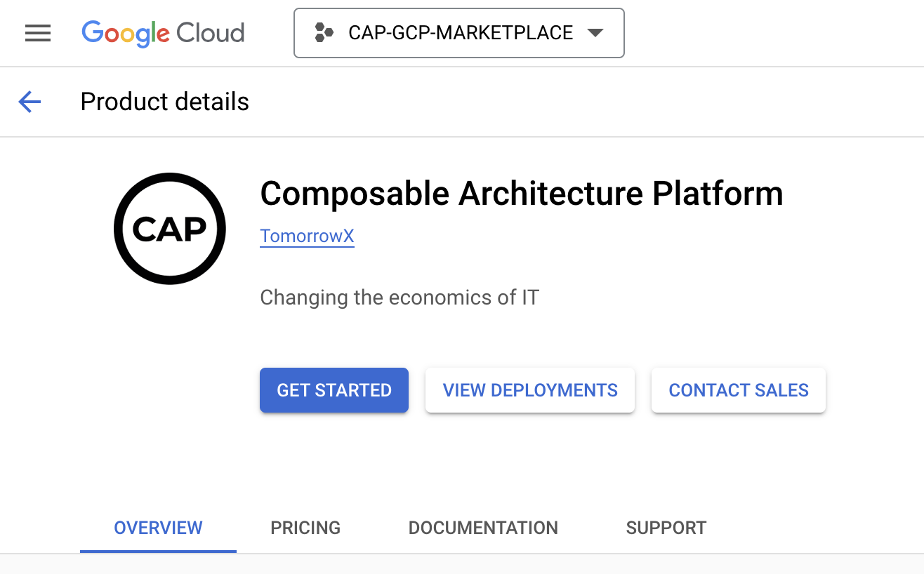
Task: Open the Support tab
Action: tap(666, 528)
